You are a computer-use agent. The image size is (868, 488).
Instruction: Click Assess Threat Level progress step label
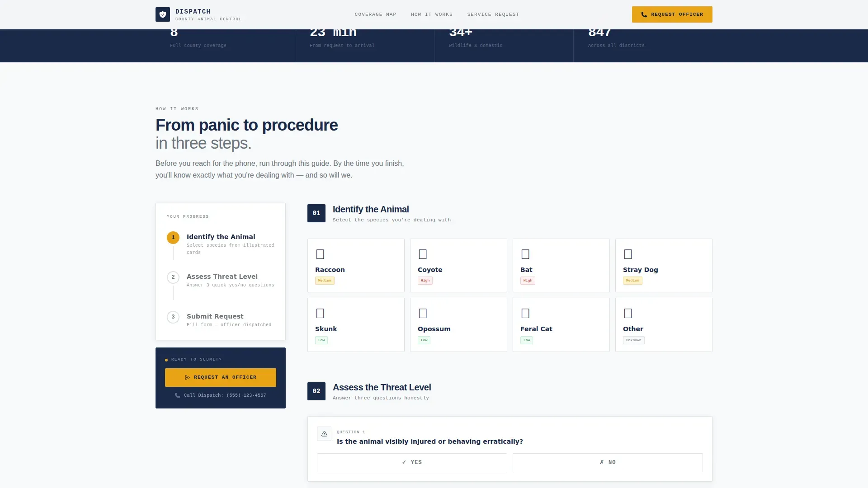pyautogui.click(x=222, y=277)
